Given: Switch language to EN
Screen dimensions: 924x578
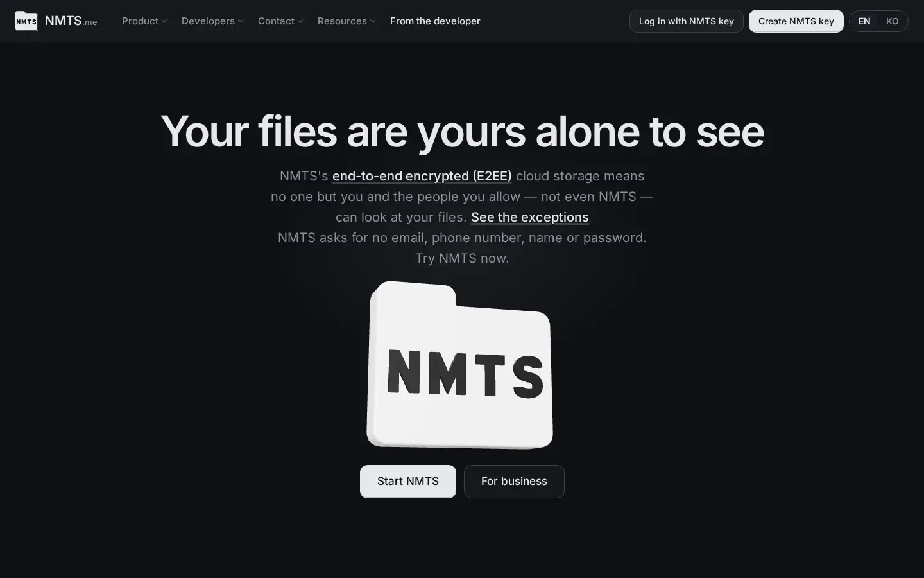Looking at the screenshot, I should pyautogui.click(x=864, y=21).
